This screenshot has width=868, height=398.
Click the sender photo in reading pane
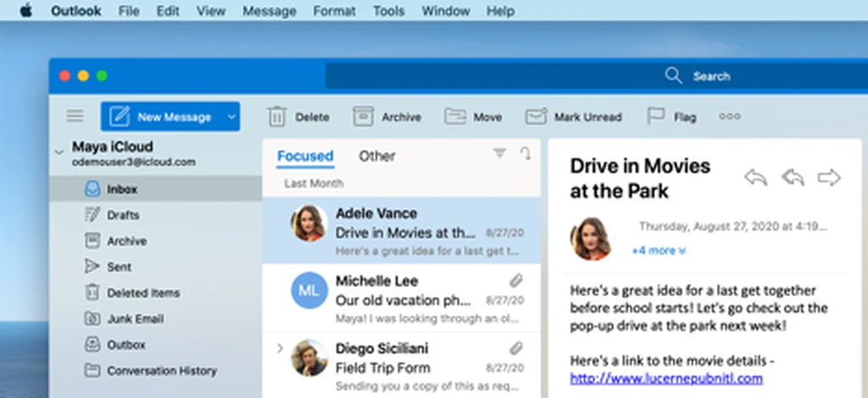590,238
